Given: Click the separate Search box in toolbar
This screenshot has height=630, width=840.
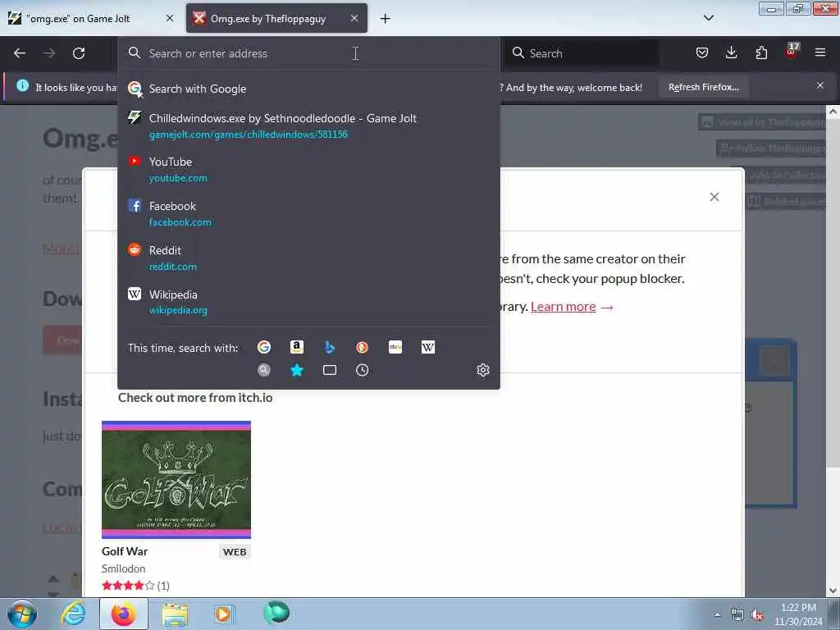Looking at the screenshot, I should (x=582, y=53).
